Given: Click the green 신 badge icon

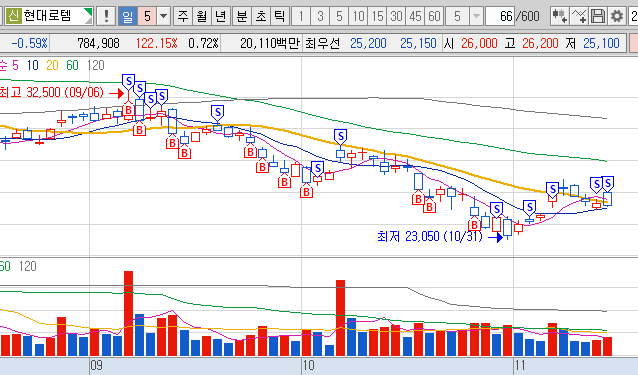Looking at the screenshot, I should click(13, 16).
